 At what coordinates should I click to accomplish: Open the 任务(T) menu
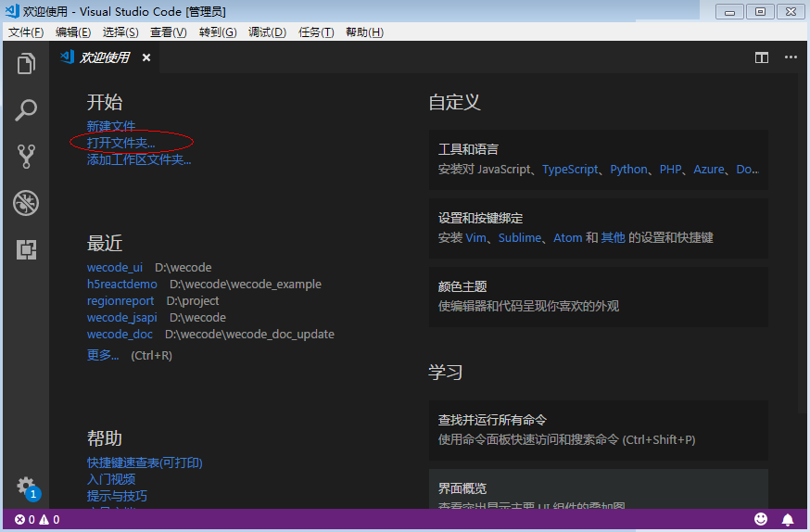316,32
